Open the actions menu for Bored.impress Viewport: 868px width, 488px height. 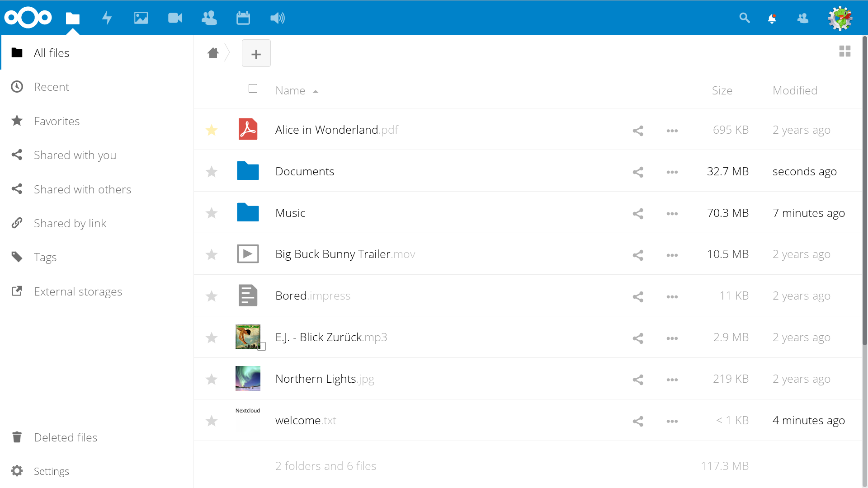(672, 296)
